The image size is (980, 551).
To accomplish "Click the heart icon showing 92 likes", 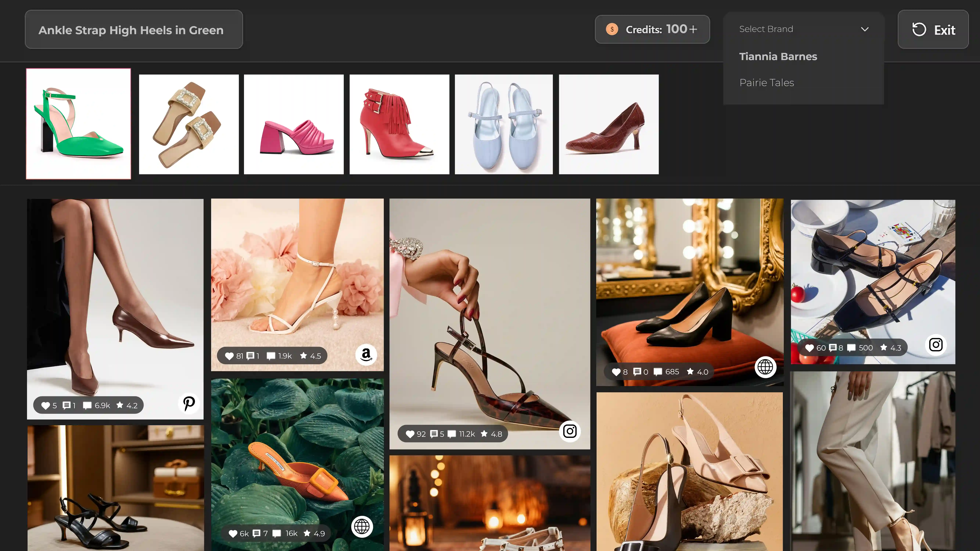I will pyautogui.click(x=410, y=434).
